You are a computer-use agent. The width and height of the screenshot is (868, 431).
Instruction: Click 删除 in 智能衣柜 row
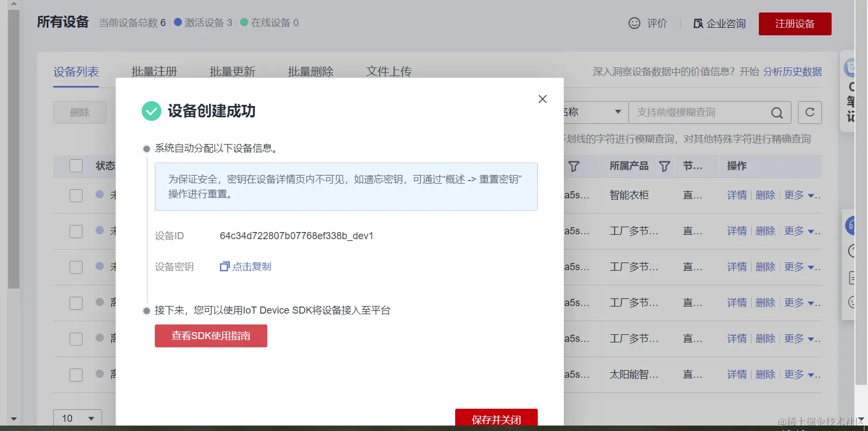765,195
